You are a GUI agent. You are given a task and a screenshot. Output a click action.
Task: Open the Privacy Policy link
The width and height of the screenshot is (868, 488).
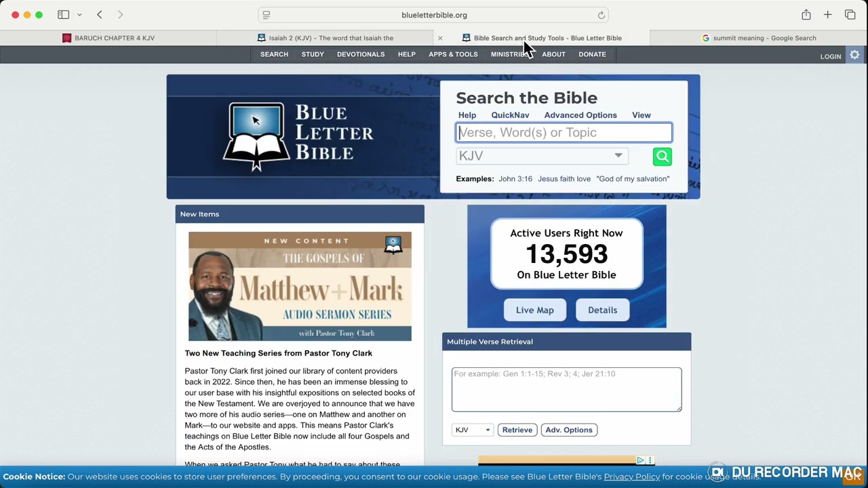click(632, 476)
